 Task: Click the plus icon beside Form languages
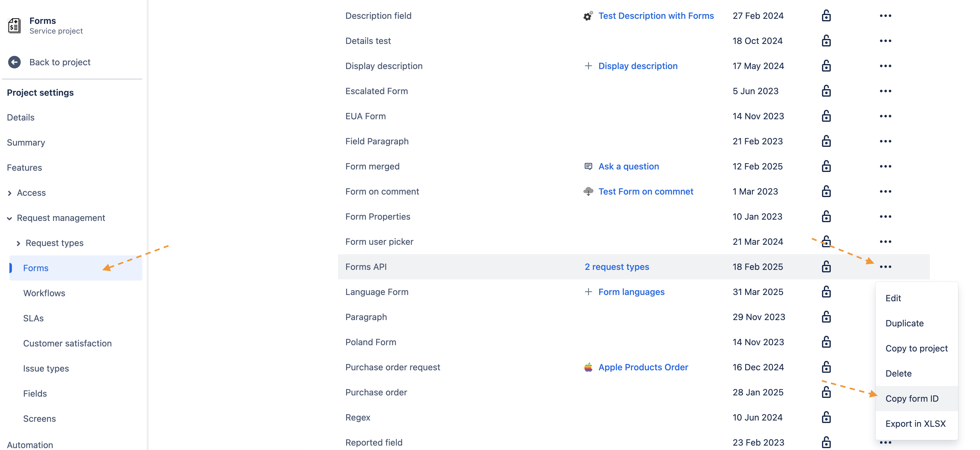[588, 292]
